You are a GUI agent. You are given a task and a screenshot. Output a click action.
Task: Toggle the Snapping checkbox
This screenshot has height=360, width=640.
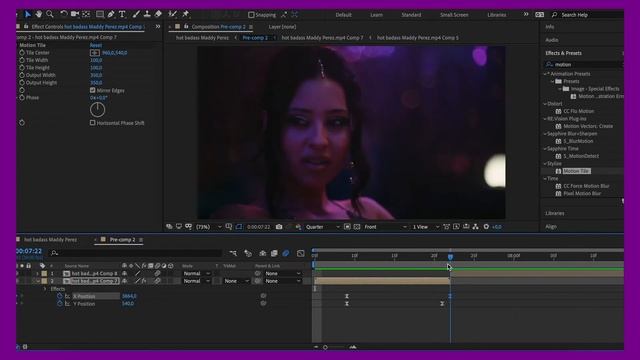[251, 15]
